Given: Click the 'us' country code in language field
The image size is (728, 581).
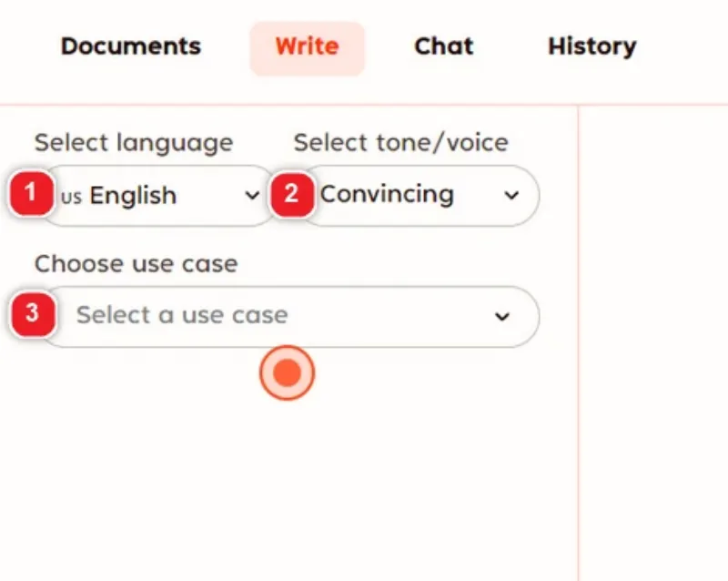Looking at the screenshot, I should [71, 197].
